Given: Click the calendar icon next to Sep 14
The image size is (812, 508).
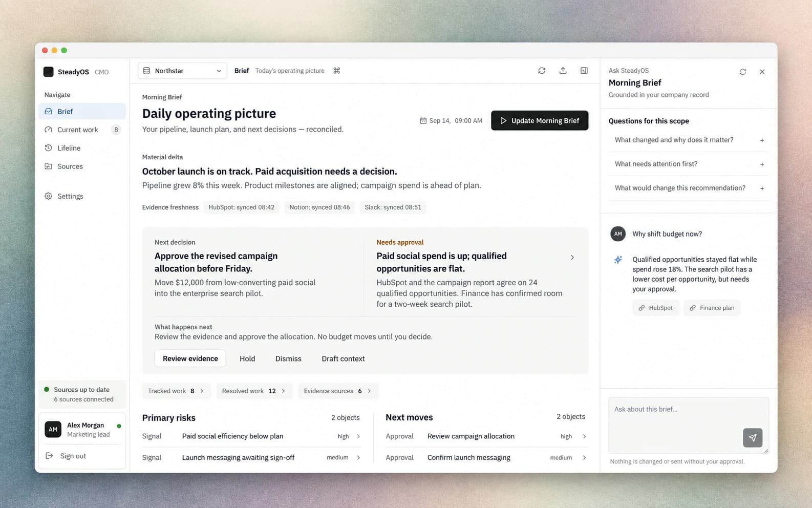Looking at the screenshot, I should pos(423,121).
